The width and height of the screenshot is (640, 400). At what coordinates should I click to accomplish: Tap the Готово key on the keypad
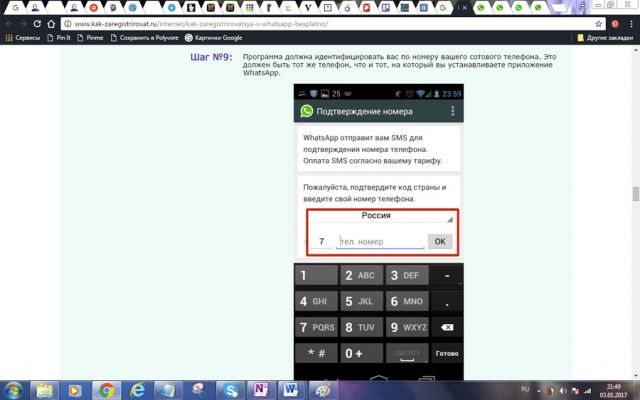[447, 353]
